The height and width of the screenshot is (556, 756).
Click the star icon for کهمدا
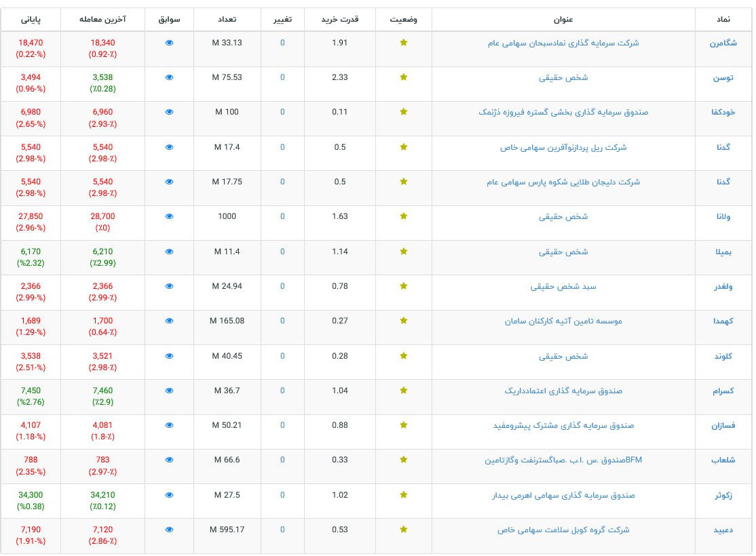point(404,321)
